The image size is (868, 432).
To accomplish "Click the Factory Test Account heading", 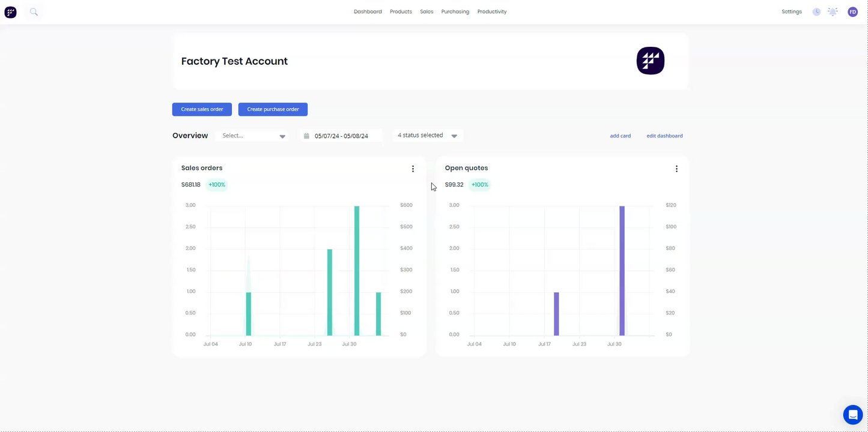I will click(x=234, y=61).
